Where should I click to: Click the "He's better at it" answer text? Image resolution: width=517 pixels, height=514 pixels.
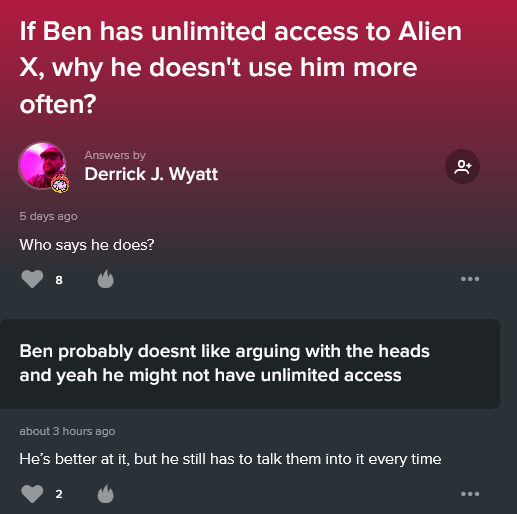(230, 459)
